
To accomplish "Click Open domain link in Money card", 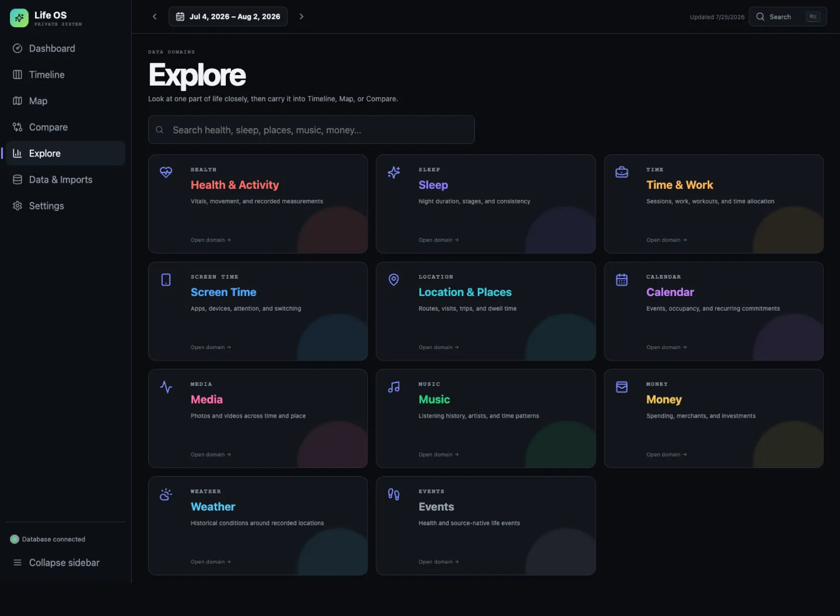I will [x=666, y=454].
